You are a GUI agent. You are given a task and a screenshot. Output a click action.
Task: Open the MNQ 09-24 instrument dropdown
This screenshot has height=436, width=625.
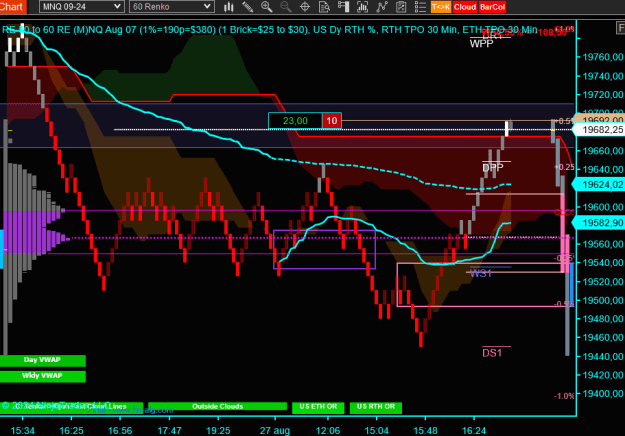pos(82,6)
